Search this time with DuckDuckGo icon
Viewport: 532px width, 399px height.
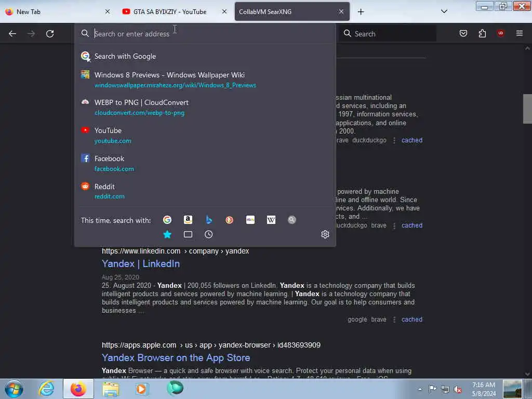pyautogui.click(x=229, y=220)
